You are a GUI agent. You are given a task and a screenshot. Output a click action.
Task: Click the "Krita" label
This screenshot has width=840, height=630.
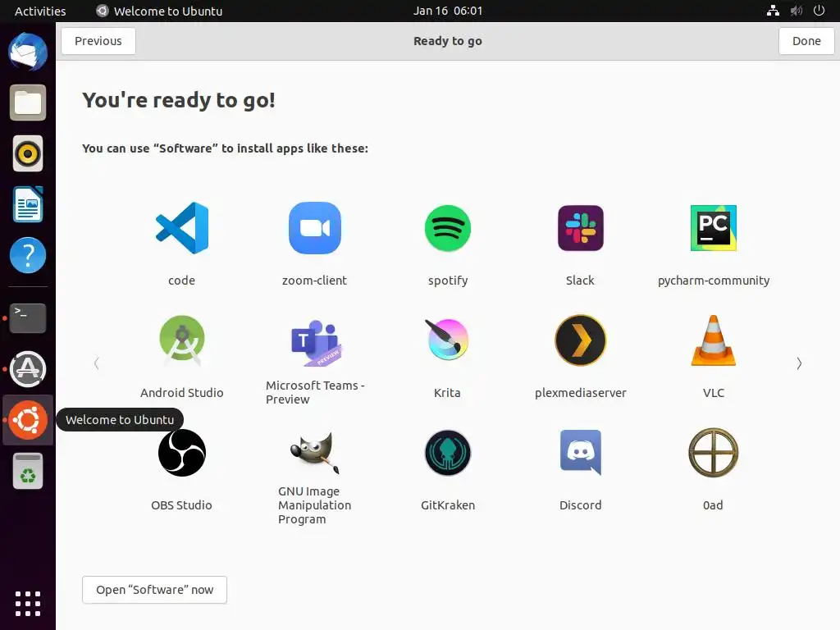point(447,393)
